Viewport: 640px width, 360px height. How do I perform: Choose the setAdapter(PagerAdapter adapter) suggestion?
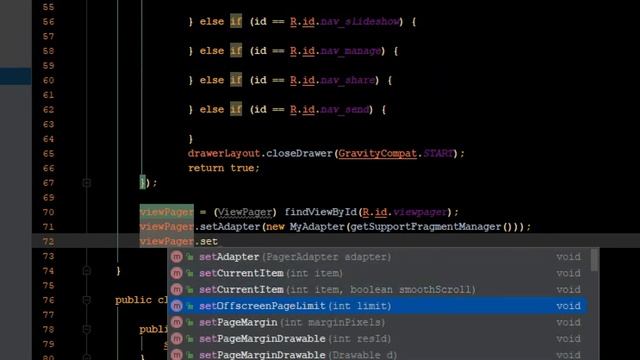point(378,257)
